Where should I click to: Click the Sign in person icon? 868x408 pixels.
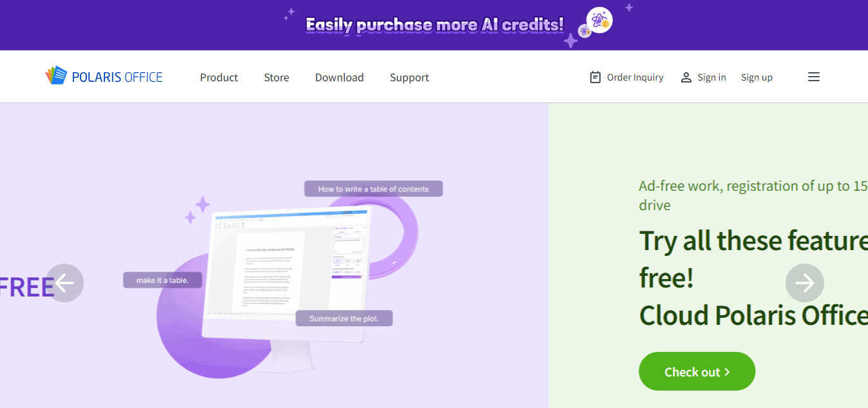coord(686,77)
